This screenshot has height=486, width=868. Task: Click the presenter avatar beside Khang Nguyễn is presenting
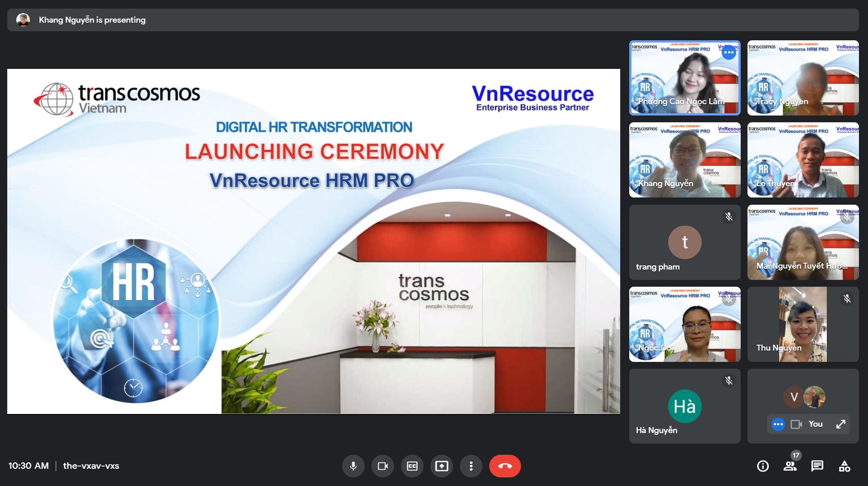pyautogui.click(x=23, y=20)
